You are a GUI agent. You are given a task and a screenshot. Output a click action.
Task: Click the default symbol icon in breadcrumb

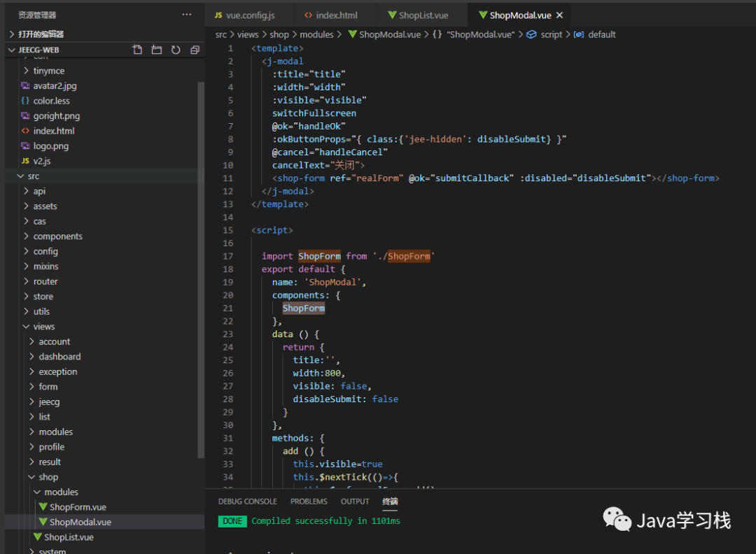579,34
